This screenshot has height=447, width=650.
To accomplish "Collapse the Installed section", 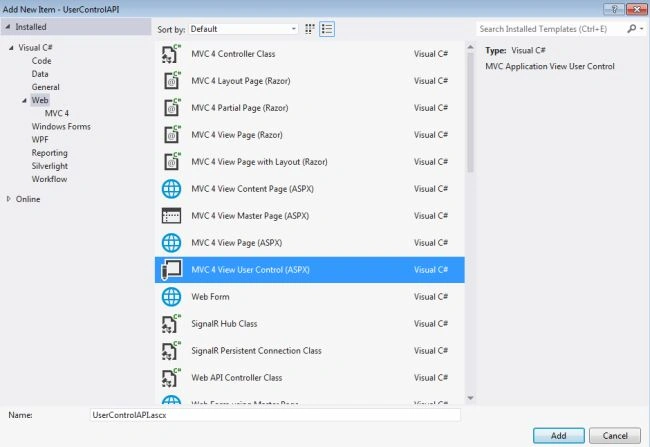I will (8, 27).
